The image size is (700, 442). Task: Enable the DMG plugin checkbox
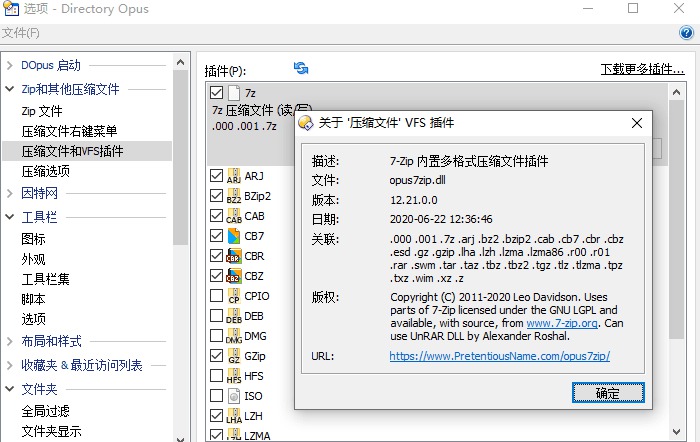point(217,335)
